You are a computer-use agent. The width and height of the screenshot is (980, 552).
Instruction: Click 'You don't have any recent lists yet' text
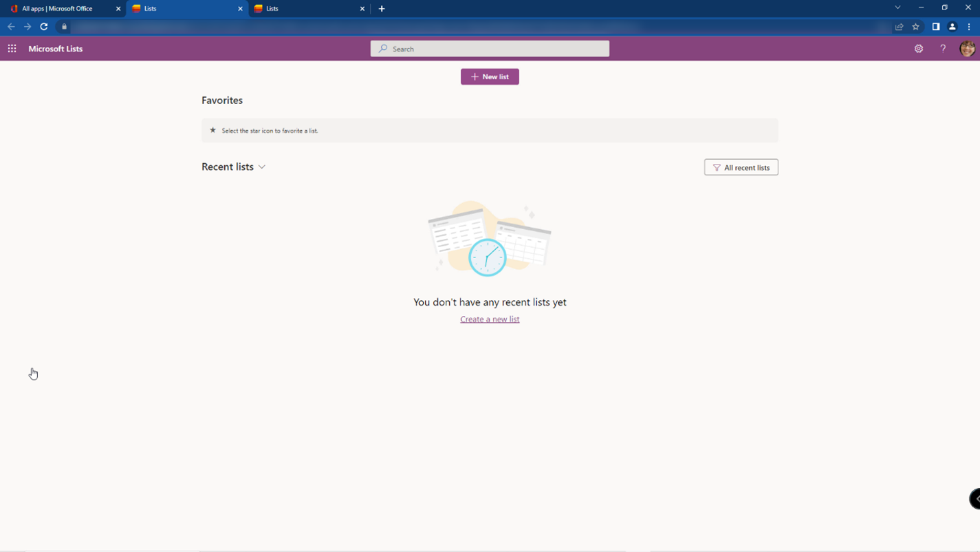click(x=490, y=302)
